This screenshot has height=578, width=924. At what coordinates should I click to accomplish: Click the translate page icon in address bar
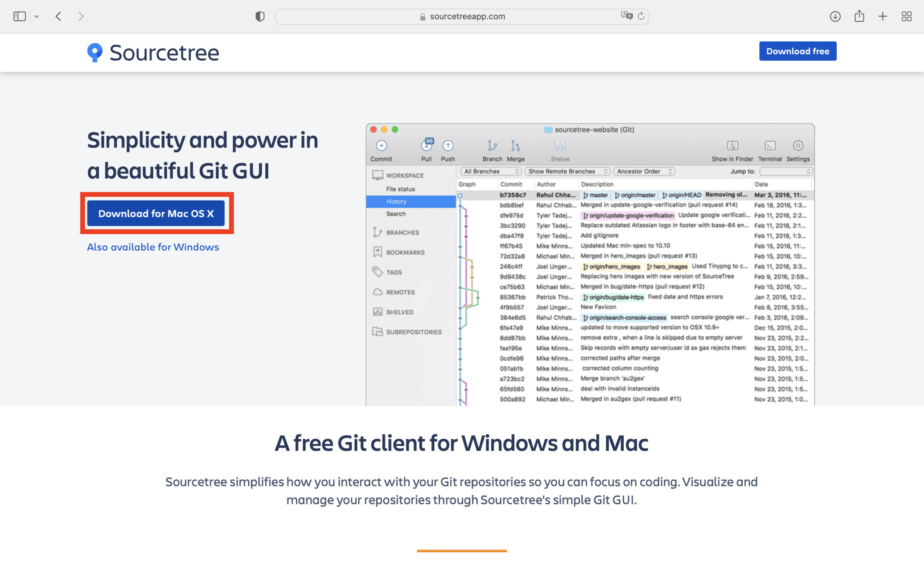point(626,16)
